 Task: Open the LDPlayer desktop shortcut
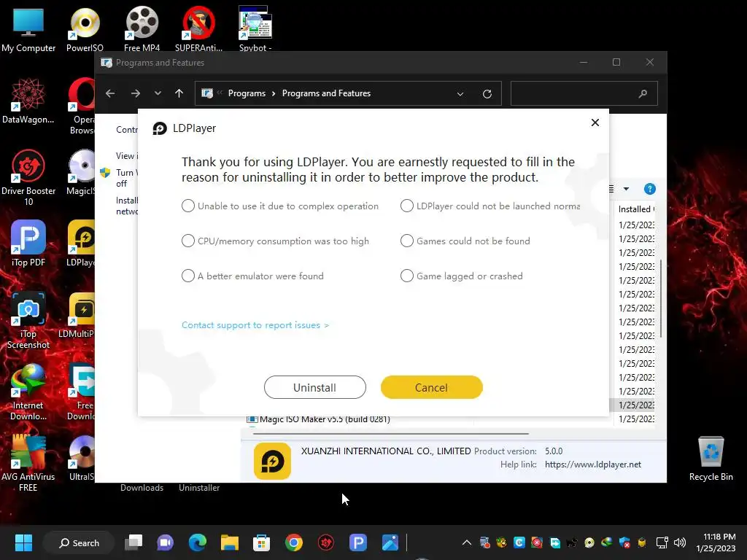point(81,243)
